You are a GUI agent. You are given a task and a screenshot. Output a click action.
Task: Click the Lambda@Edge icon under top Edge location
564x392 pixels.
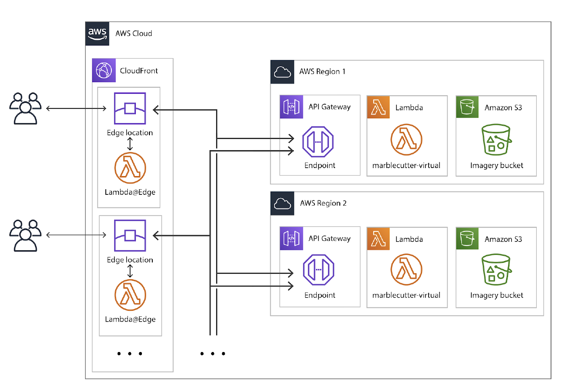130,167
